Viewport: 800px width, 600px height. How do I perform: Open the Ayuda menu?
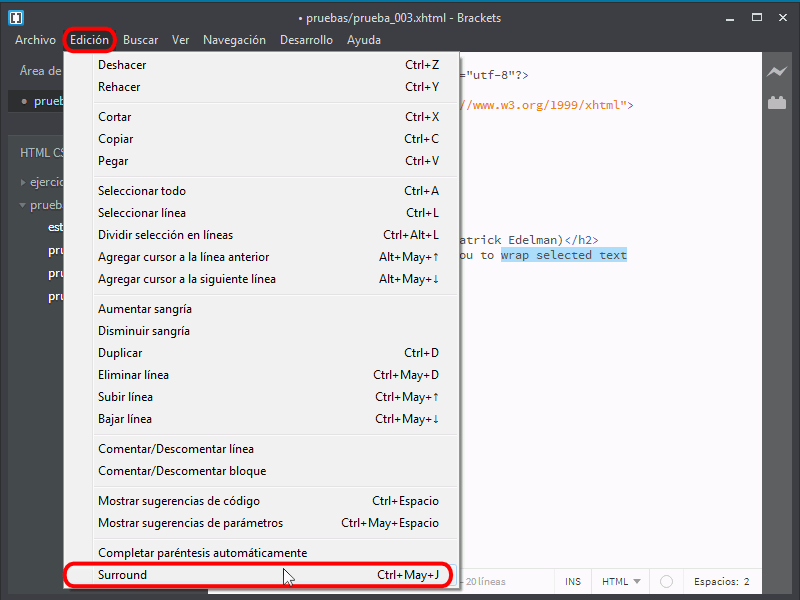(364, 40)
